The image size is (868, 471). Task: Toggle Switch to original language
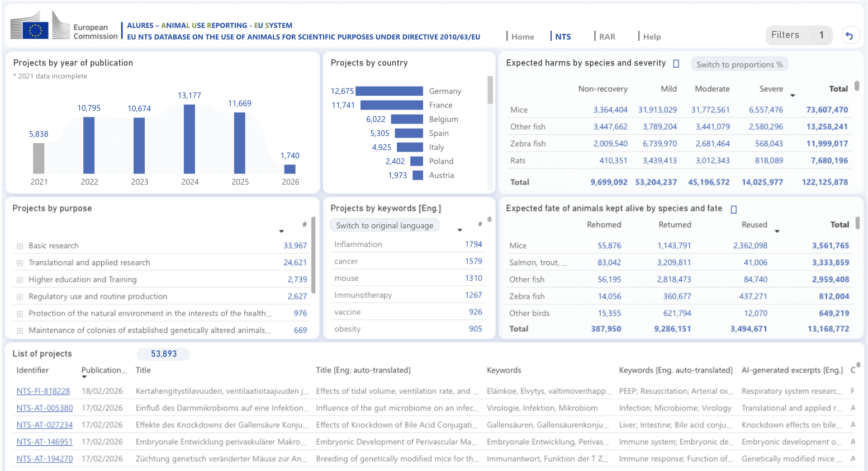point(385,225)
